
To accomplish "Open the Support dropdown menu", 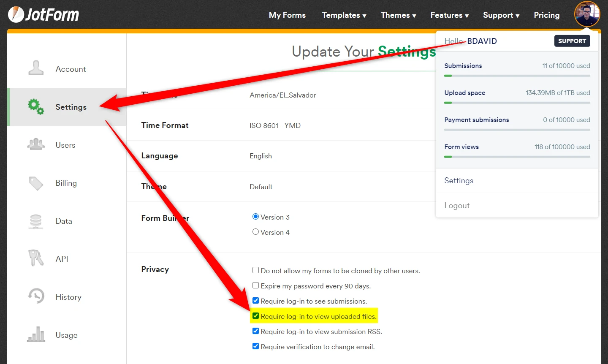I will [501, 15].
